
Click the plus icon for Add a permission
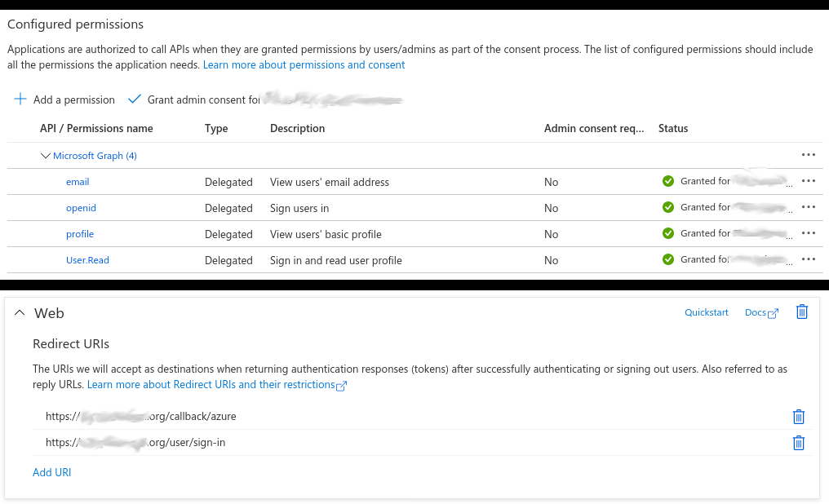20,99
